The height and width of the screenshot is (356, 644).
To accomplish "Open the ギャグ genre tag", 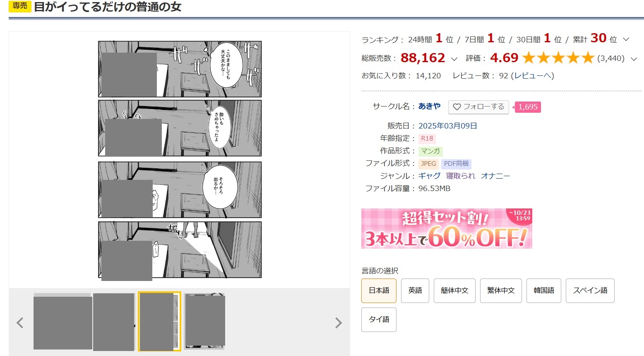I will tap(429, 176).
